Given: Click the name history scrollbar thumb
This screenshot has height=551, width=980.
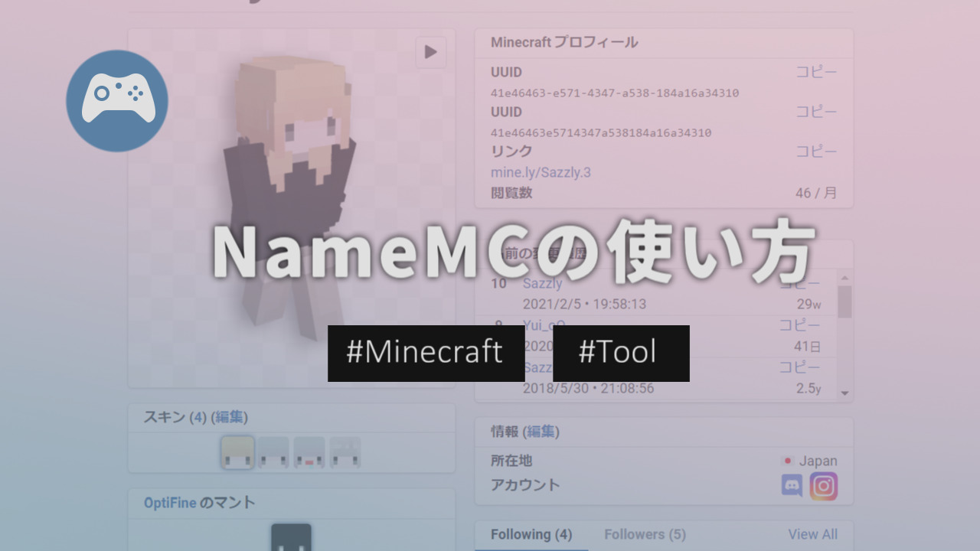Looking at the screenshot, I should 844,302.
